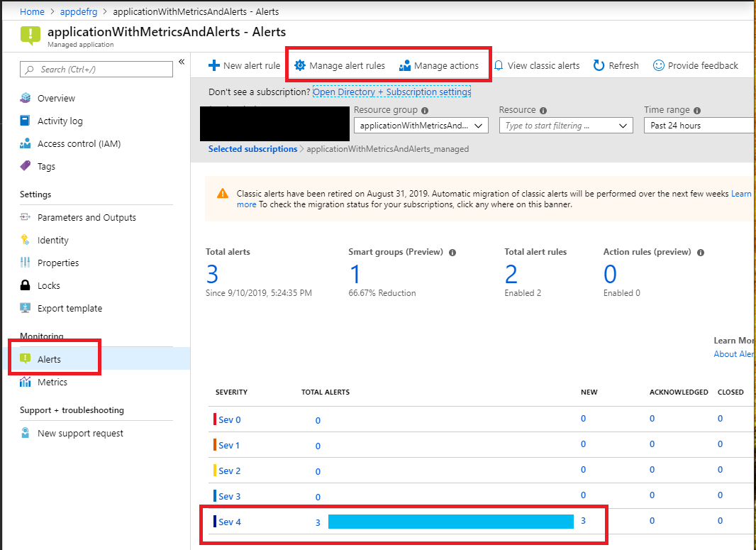Click the info icon beside Time range
Viewport: 756px width, 550px height.
click(x=697, y=111)
